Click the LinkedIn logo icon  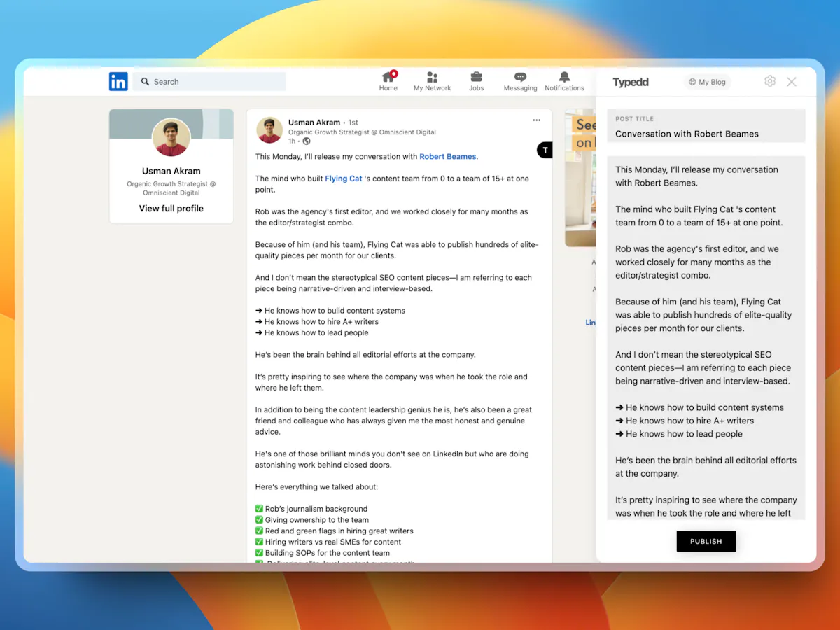tap(118, 82)
